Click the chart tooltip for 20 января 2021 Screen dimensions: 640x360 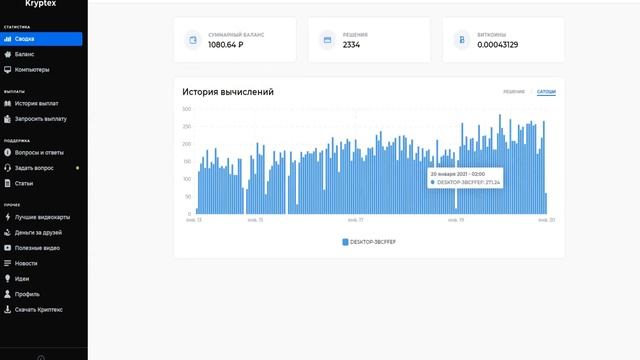click(x=465, y=178)
